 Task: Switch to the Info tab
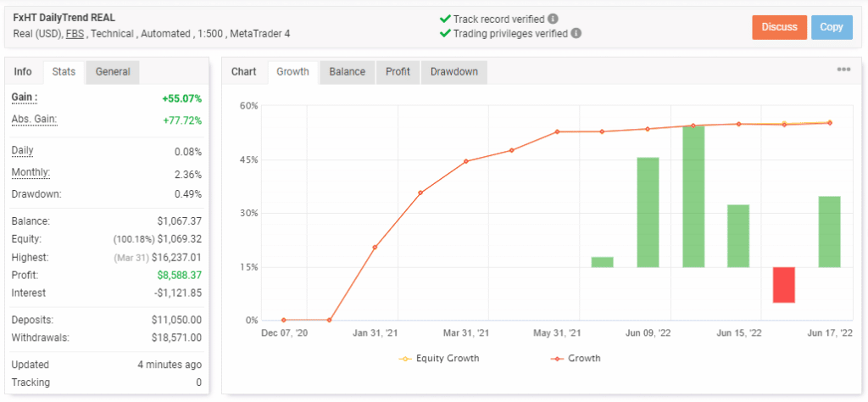(x=23, y=72)
